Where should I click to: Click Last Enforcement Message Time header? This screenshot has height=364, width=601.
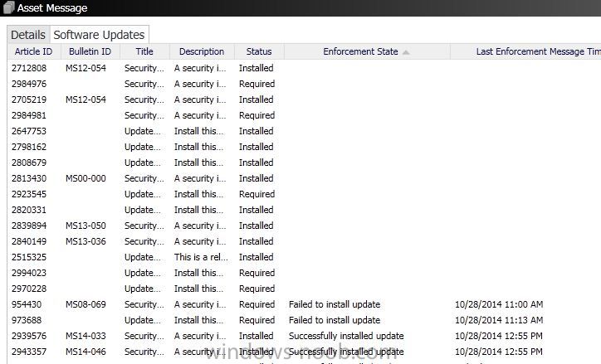tap(526, 51)
